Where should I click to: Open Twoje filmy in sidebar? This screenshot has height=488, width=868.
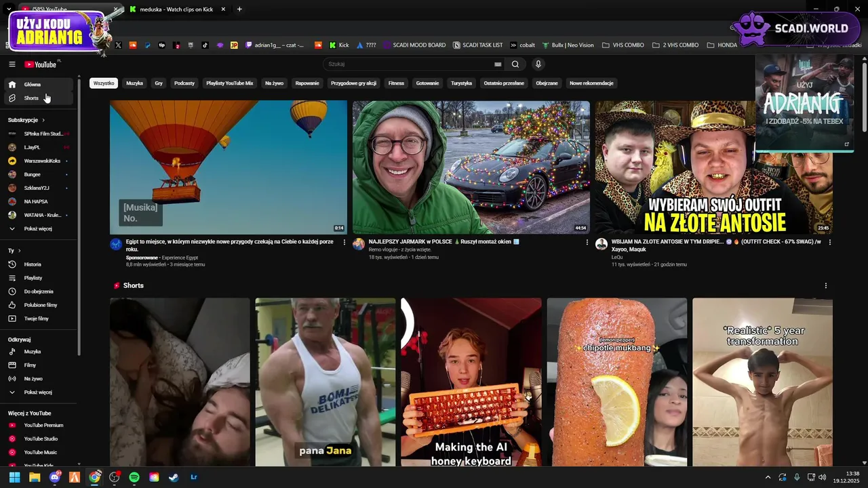point(39,319)
